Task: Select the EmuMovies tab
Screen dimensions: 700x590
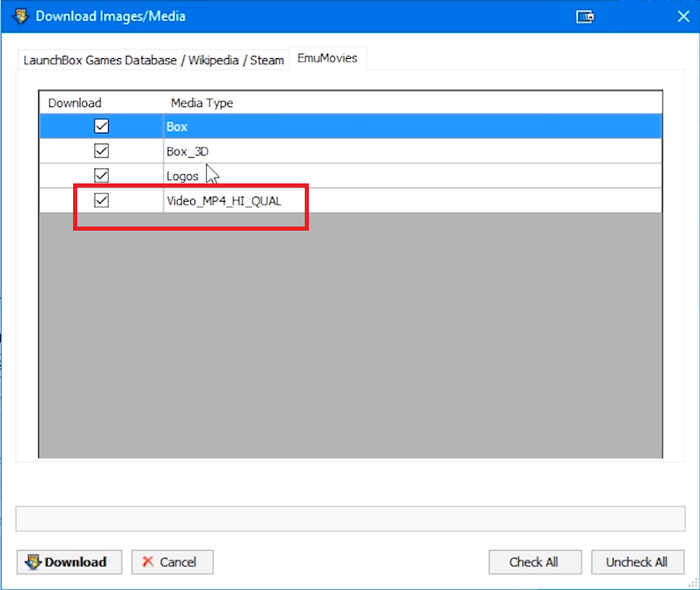Action: tap(327, 59)
